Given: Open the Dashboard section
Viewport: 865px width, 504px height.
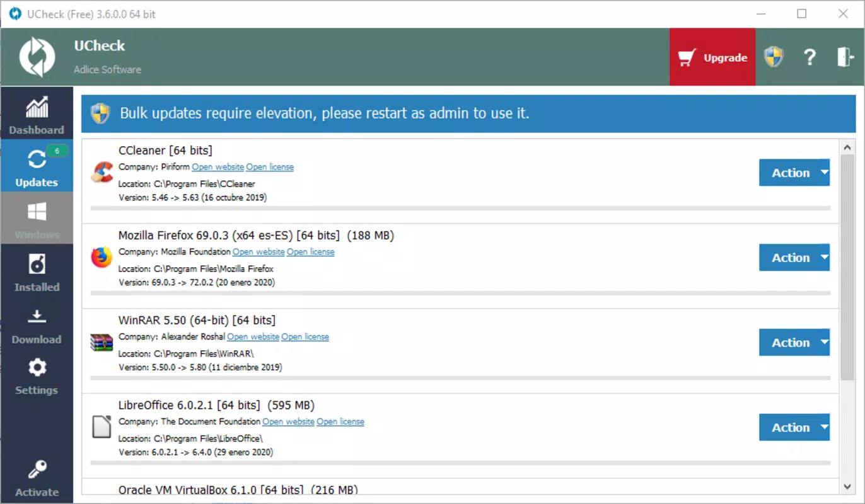Looking at the screenshot, I should [x=37, y=113].
